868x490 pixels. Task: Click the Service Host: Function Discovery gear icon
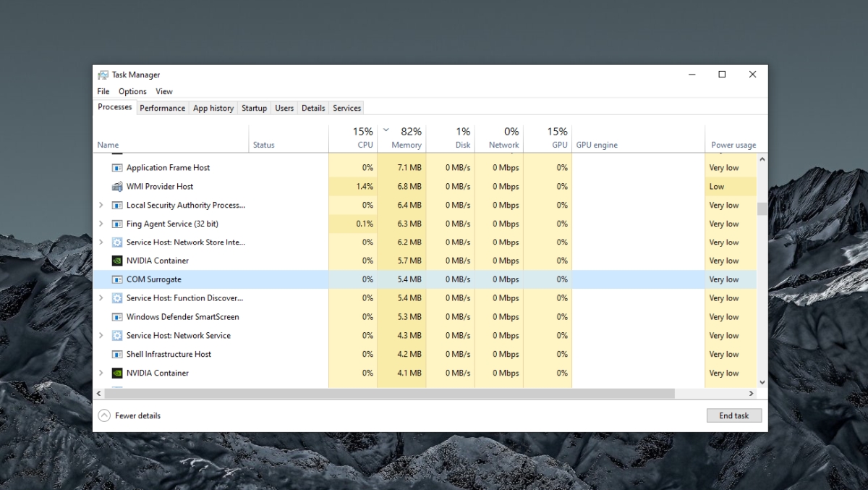pyautogui.click(x=117, y=298)
